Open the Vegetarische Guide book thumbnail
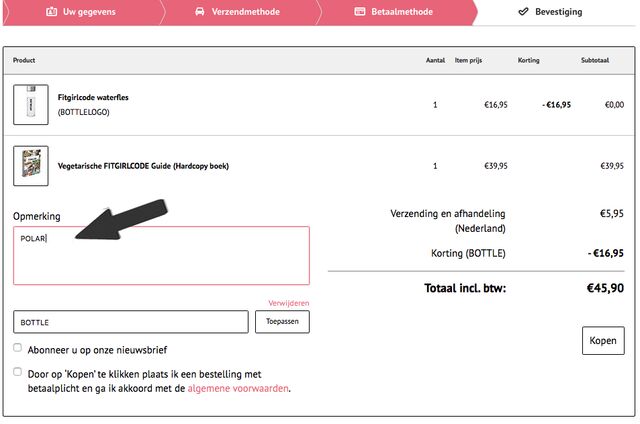Screen dimensions: 640x424 pyautogui.click(x=30, y=165)
